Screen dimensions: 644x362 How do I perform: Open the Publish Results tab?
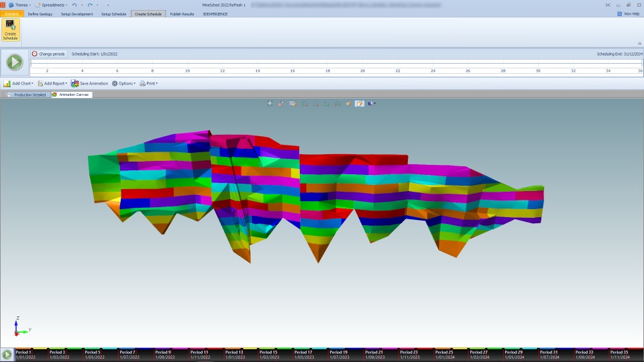click(182, 14)
